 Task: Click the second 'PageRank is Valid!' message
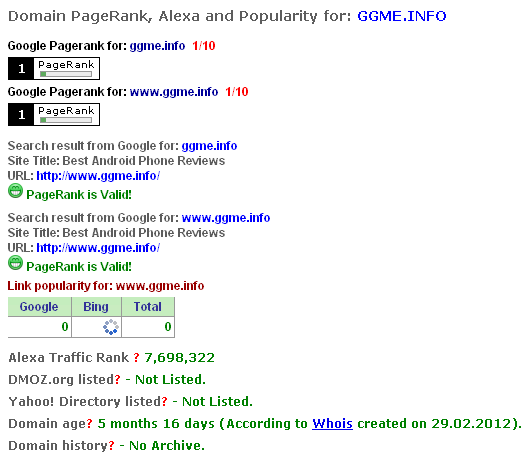tap(79, 267)
